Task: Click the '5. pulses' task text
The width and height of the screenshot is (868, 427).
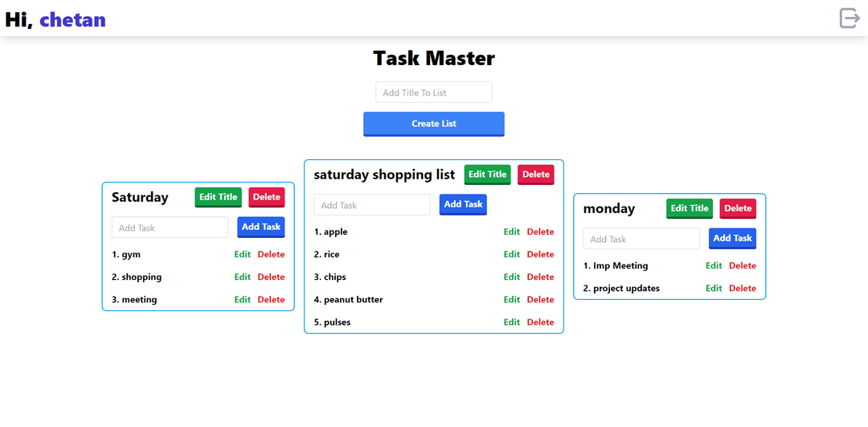Action: [x=332, y=322]
